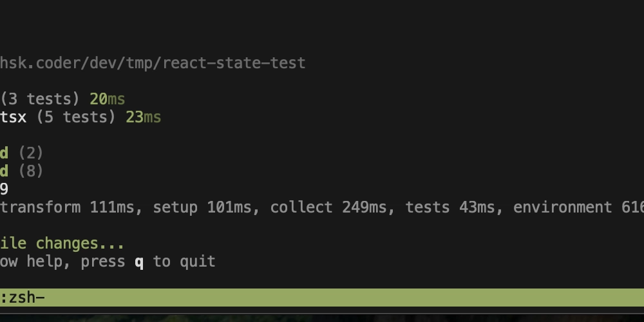
Task: Click the "file changes..." watch message
Action: [x=62, y=243]
